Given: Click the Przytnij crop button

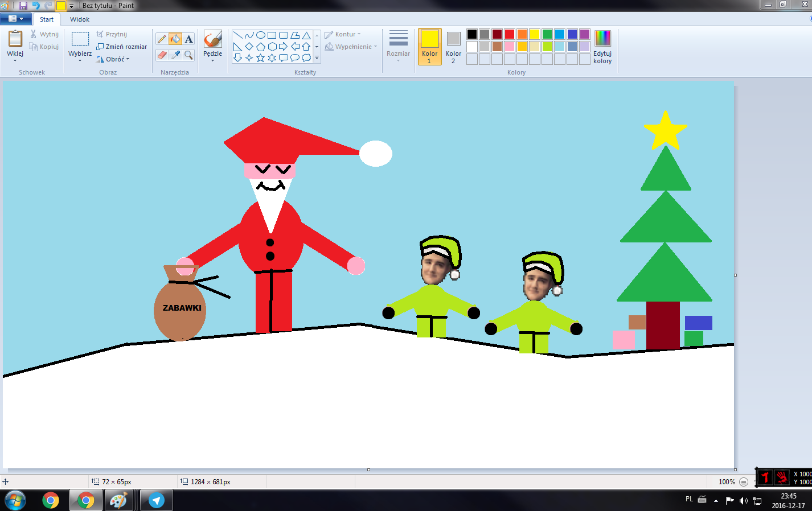Looking at the screenshot, I should tap(112, 34).
